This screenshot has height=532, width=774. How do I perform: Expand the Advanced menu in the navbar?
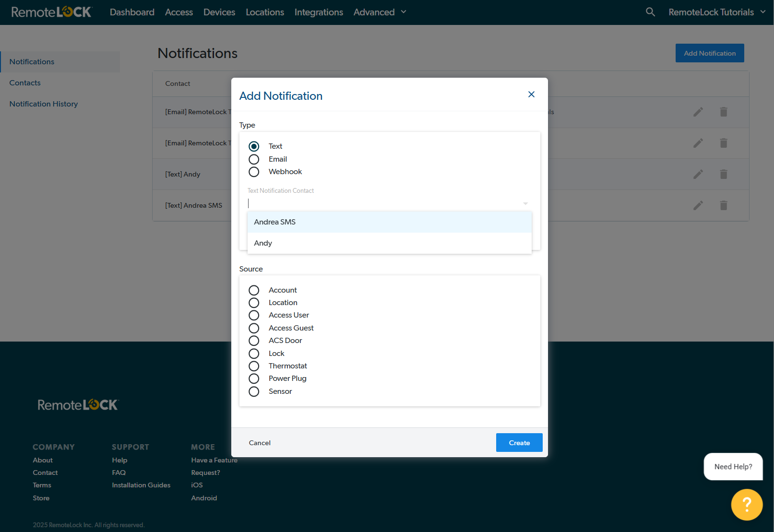380,12
